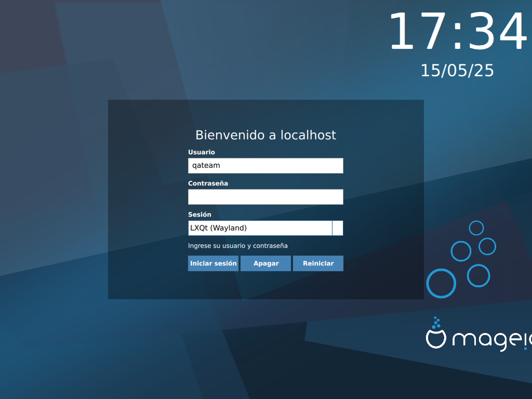Click the Ingrese su usuario y contraseña message

tap(237, 246)
